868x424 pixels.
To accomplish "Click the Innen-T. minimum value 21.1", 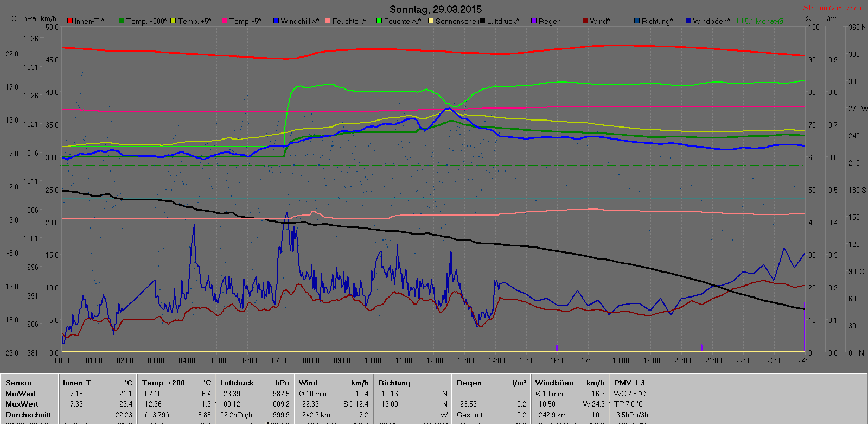I will coord(126,394).
